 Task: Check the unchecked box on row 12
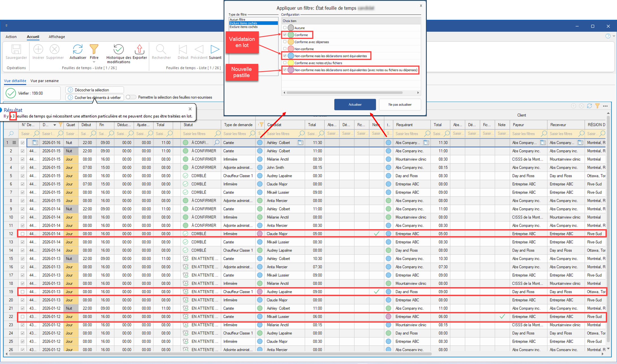(23, 234)
